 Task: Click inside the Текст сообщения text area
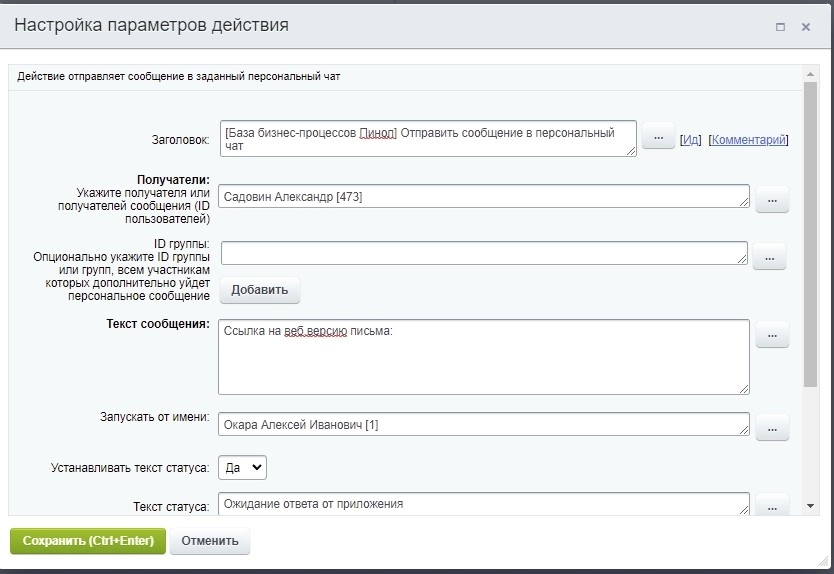(483, 357)
